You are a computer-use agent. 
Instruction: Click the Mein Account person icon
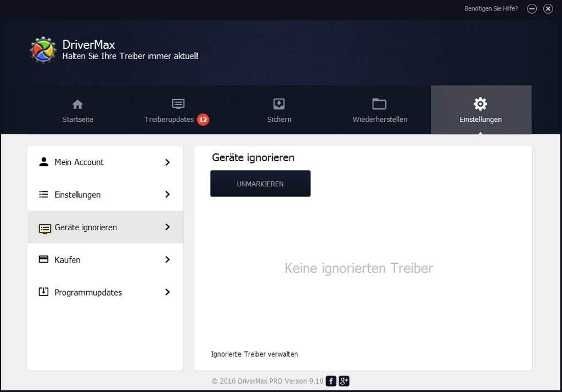click(44, 162)
